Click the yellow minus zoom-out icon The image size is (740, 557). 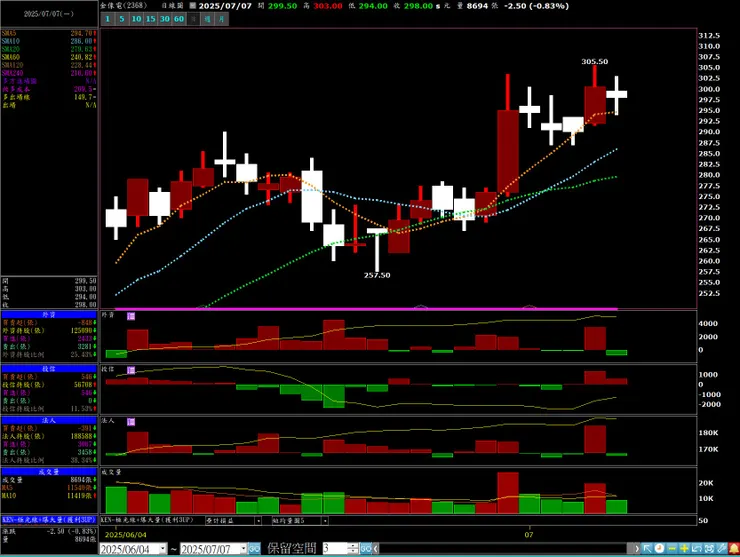(x=672, y=549)
